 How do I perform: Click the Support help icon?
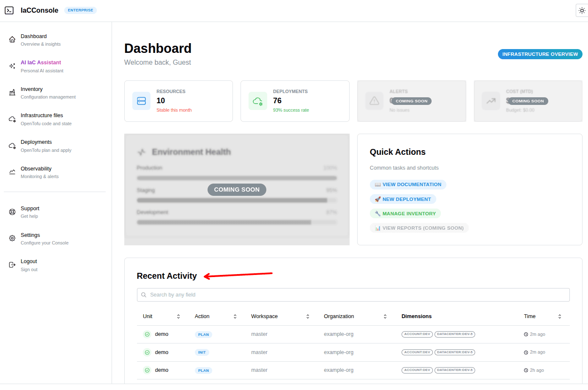[x=12, y=211]
